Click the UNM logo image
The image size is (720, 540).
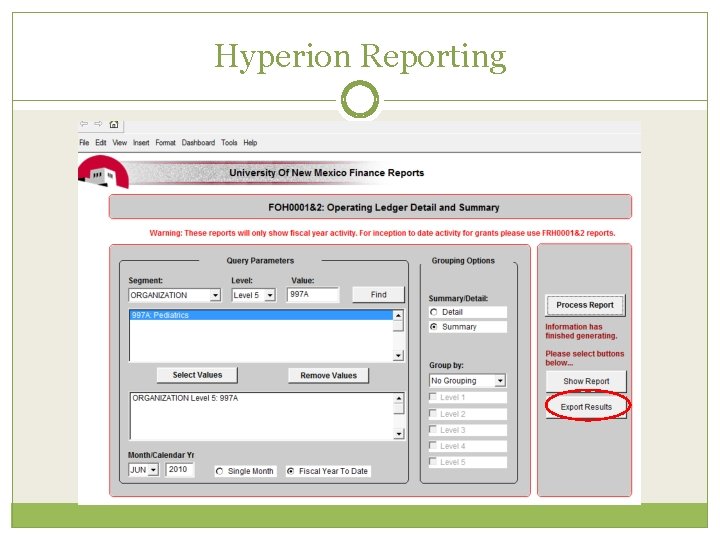pyautogui.click(x=103, y=172)
